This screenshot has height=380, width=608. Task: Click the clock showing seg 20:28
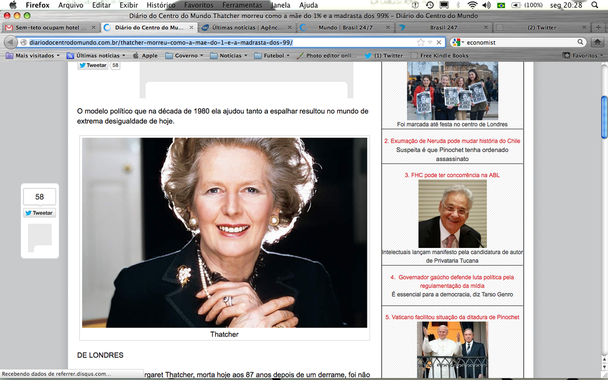pos(566,5)
